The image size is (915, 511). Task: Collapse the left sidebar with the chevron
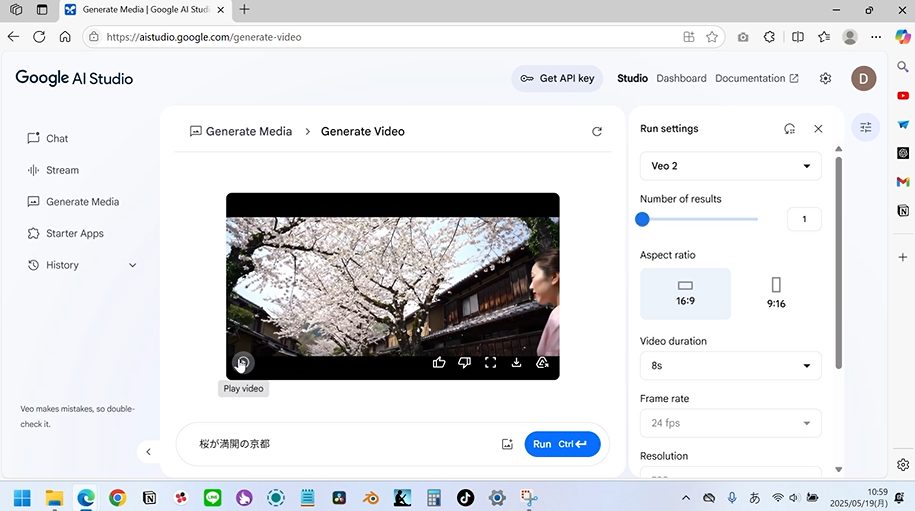point(148,452)
